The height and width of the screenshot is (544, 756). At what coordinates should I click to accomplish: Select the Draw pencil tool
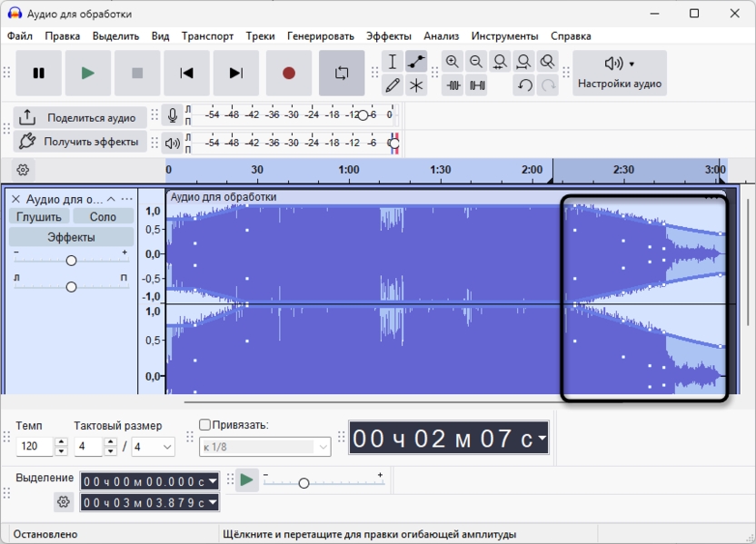393,85
